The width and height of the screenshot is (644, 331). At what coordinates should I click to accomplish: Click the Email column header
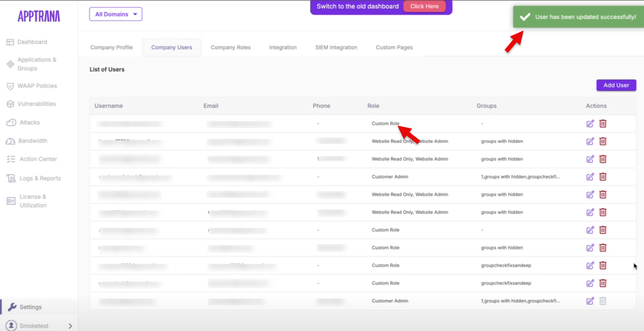click(211, 106)
